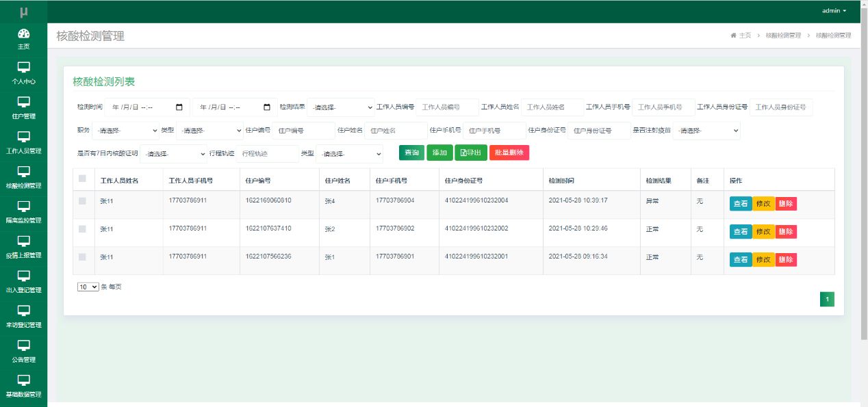Screen dimensions: 868x407
Task: Click the 导出 export button
Action: (x=471, y=153)
